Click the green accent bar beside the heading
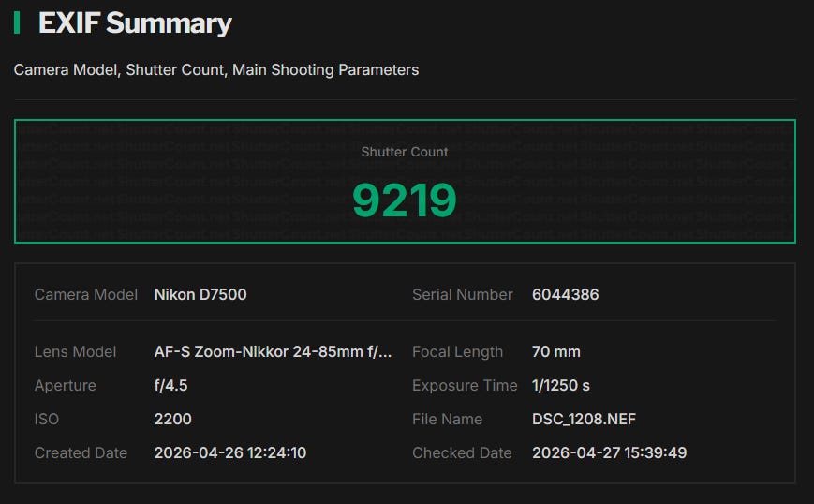 17,23
